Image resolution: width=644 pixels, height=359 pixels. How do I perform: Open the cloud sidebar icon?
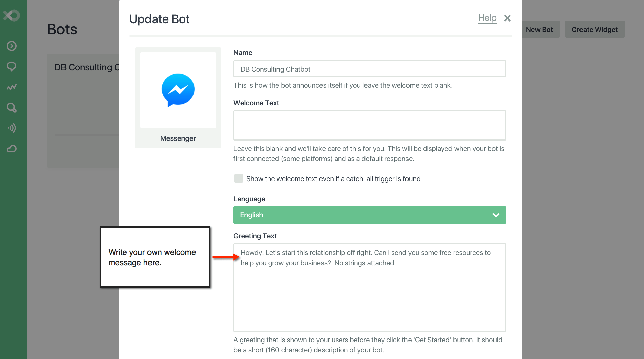click(x=12, y=149)
